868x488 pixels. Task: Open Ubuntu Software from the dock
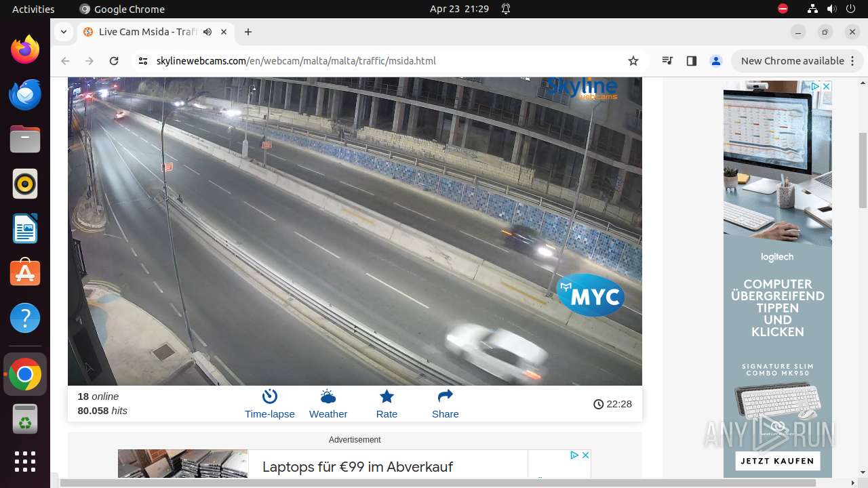[25, 273]
